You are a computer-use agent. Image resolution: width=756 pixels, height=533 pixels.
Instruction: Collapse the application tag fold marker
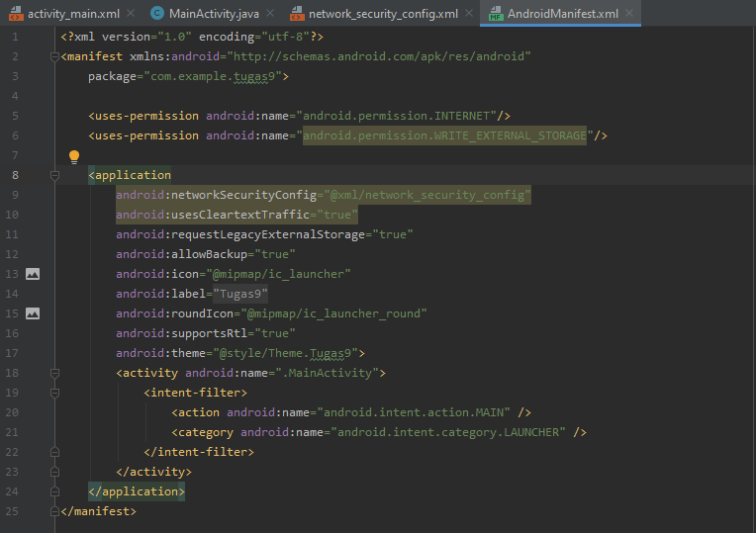(54, 175)
